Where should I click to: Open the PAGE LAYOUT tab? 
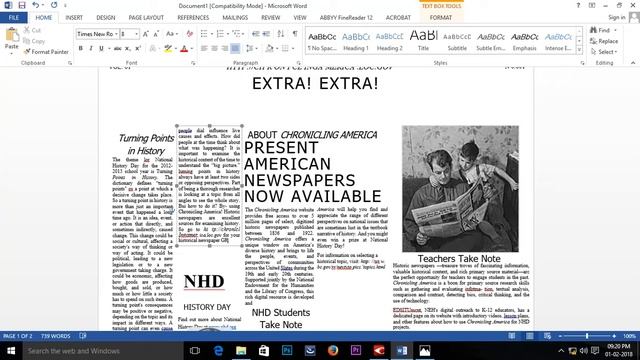click(146, 18)
